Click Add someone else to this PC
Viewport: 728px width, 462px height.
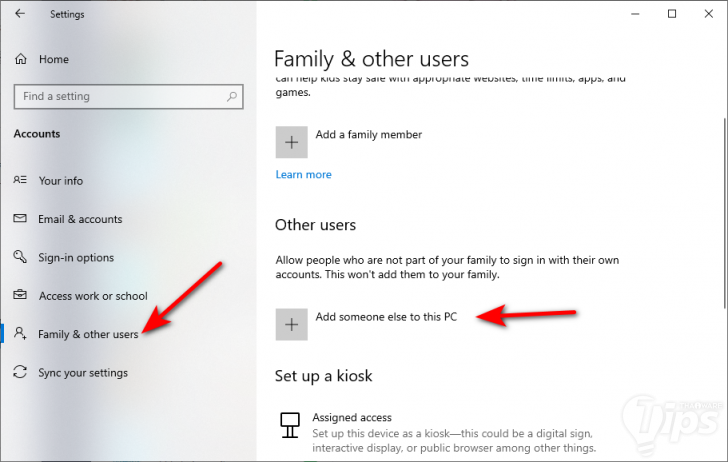coord(386,317)
